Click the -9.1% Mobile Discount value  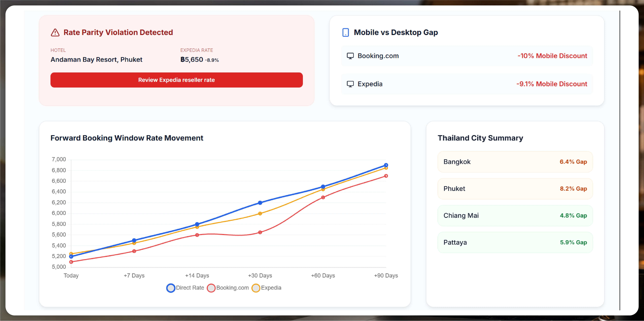[x=552, y=84]
